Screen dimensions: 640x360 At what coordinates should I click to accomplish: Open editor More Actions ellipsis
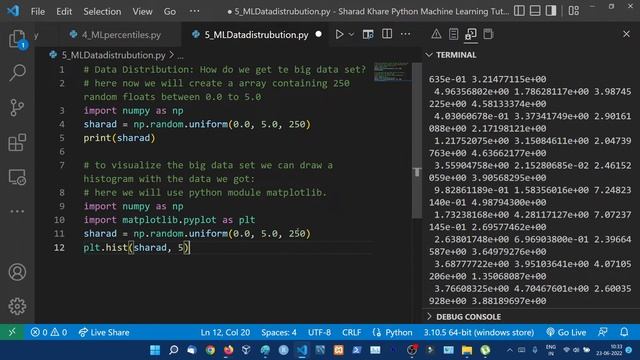click(405, 34)
